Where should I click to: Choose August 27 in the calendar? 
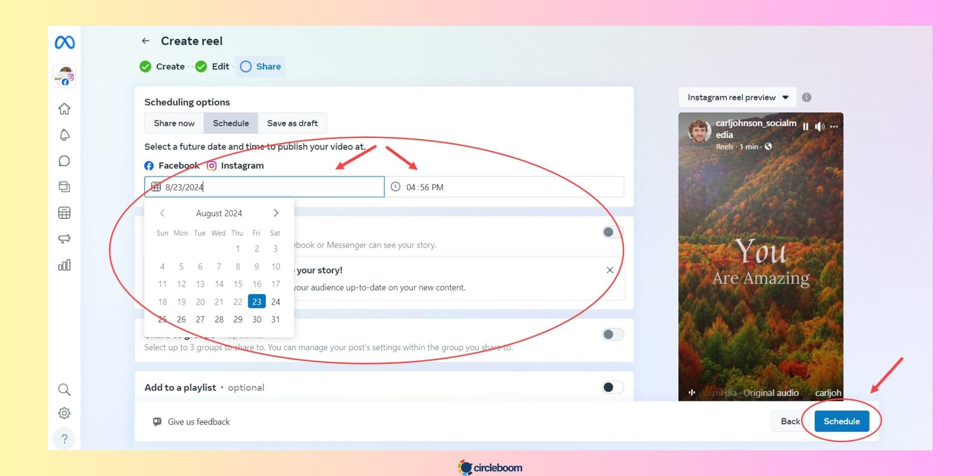200,319
